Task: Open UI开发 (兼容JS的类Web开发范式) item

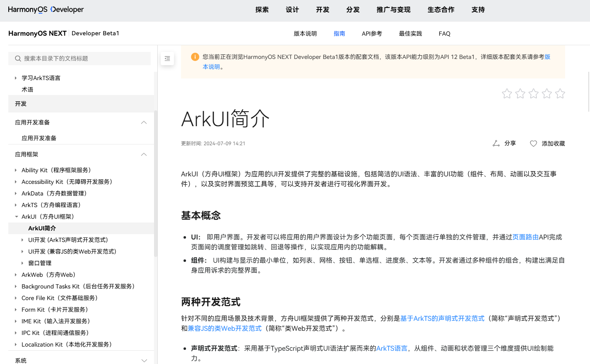Action: click(x=72, y=252)
